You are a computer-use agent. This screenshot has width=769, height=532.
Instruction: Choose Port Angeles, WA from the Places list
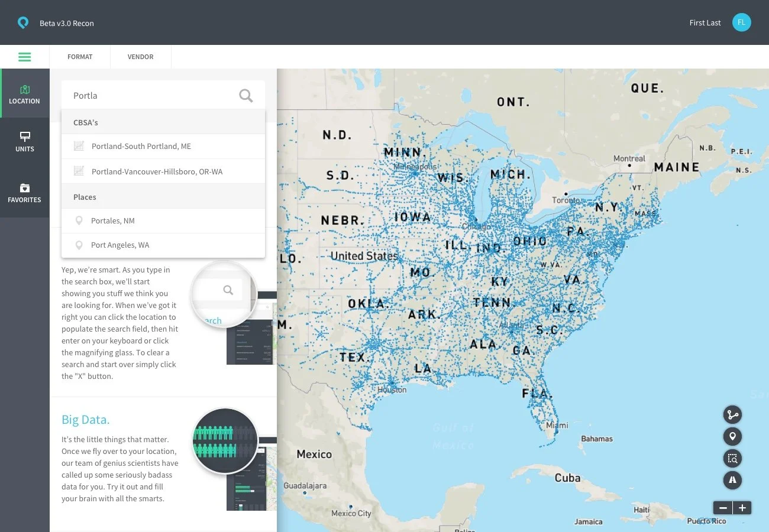[x=120, y=245]
